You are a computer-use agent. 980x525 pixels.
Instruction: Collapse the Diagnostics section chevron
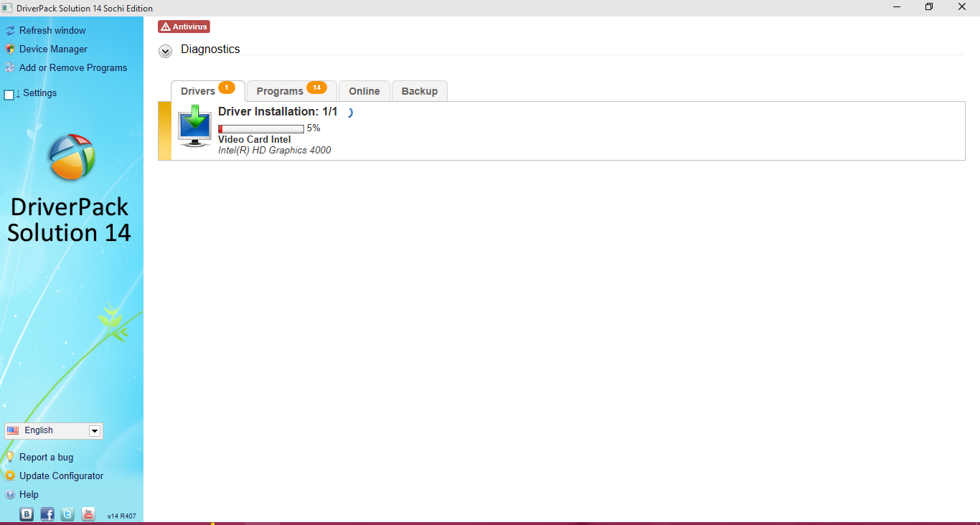pos(166,51)
